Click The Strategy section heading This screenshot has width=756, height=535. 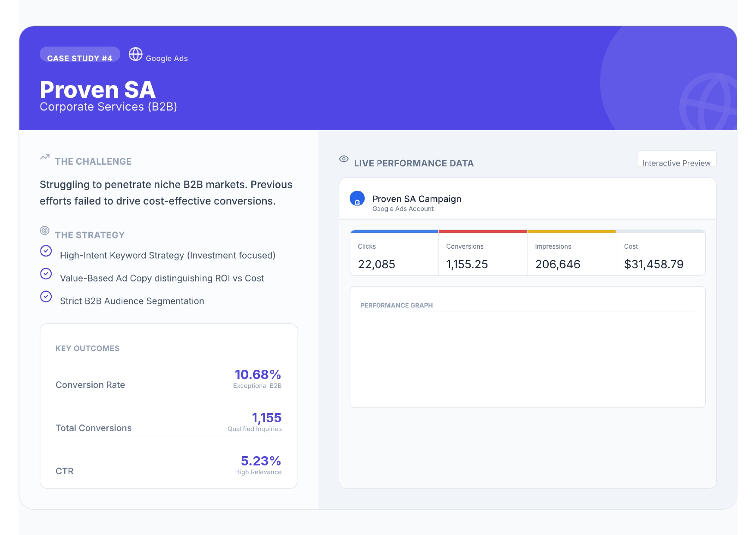tap(90, 235)
